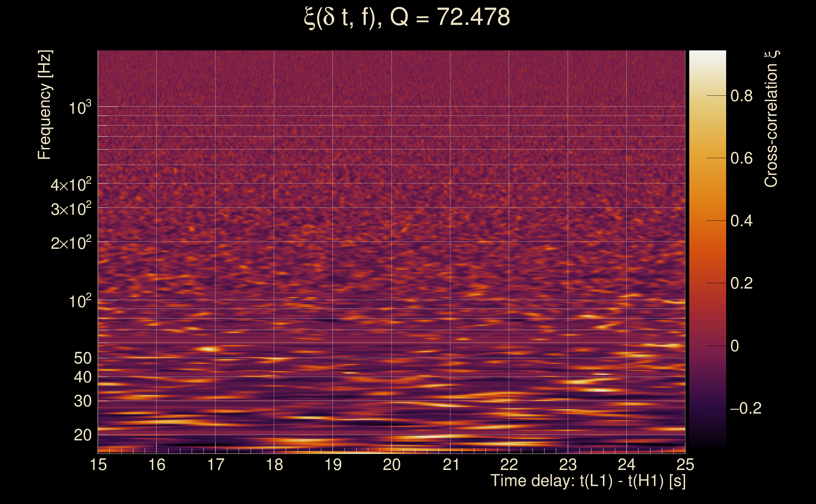Click the 0 value on the colorbar
Screen dimensions: 816x504
click(735, 346)
